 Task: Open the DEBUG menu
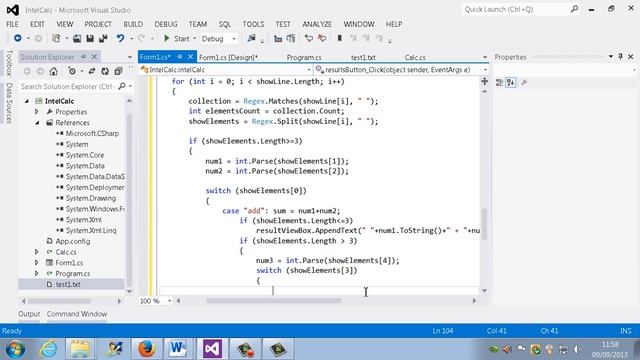click(x=166, y=24)
